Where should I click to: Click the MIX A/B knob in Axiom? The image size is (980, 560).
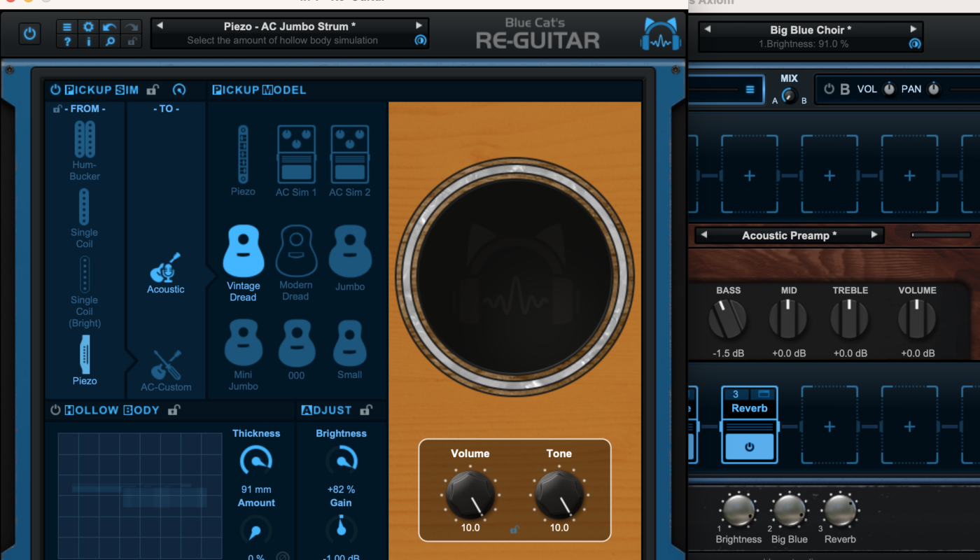(x=789, y=96)
